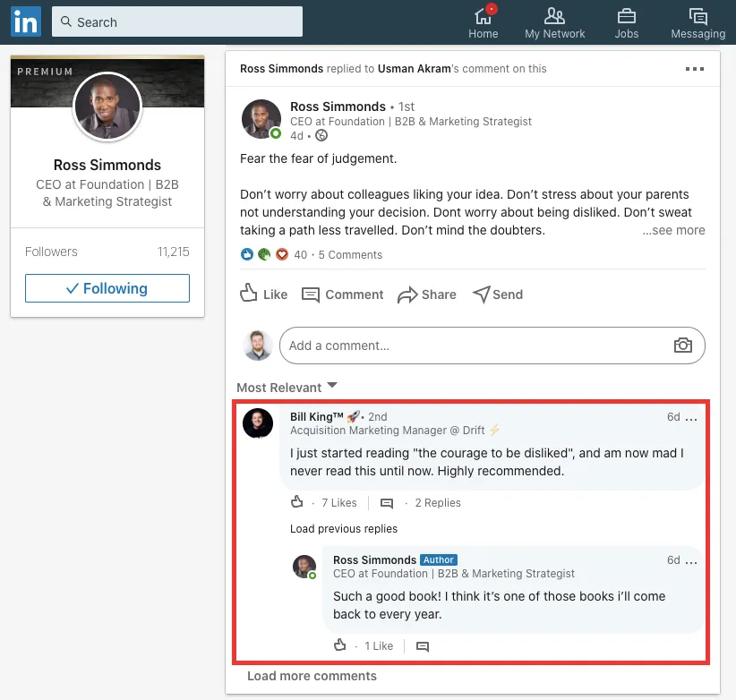Open the ellipsis menu on Ross's post
The height and width of the screenshot is (700, 736).
695,68
